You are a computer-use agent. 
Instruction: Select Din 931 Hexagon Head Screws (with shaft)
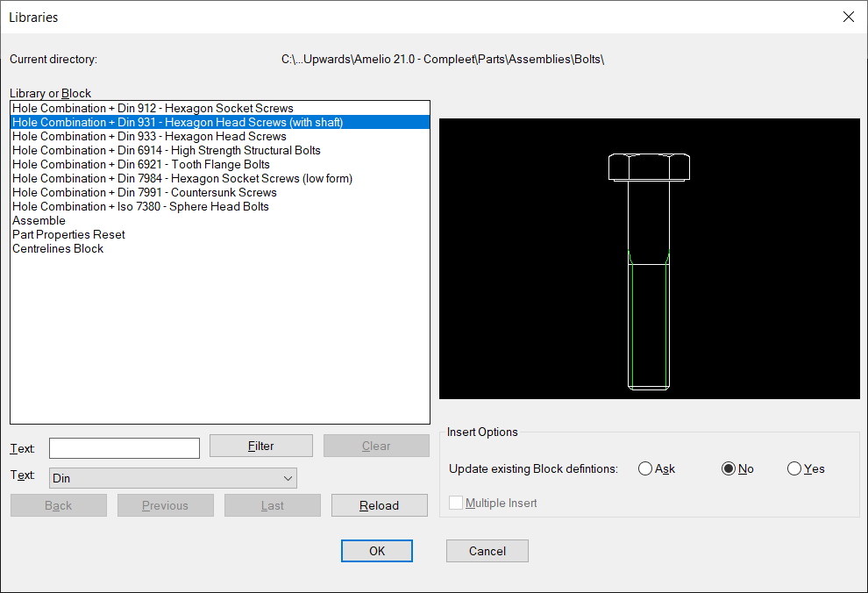click(x=220, y=122)
